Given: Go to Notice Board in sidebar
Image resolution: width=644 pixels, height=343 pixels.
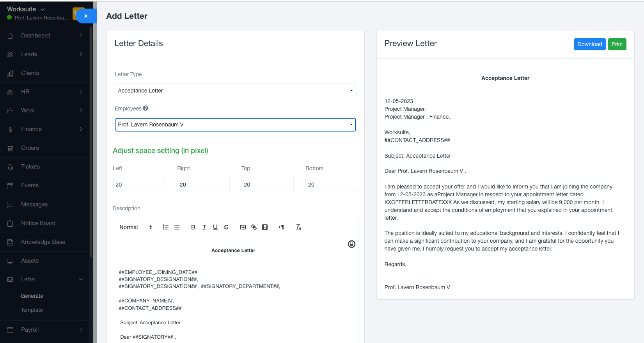Looking at the screenshot, I should point(38,223).
